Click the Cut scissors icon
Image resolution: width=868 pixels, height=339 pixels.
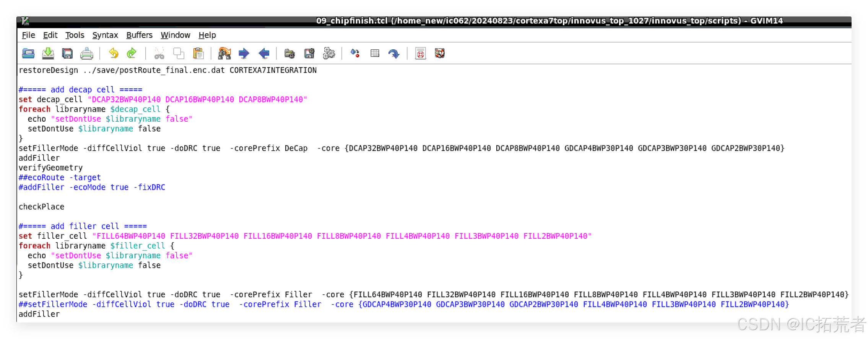[x=159, y=54]
